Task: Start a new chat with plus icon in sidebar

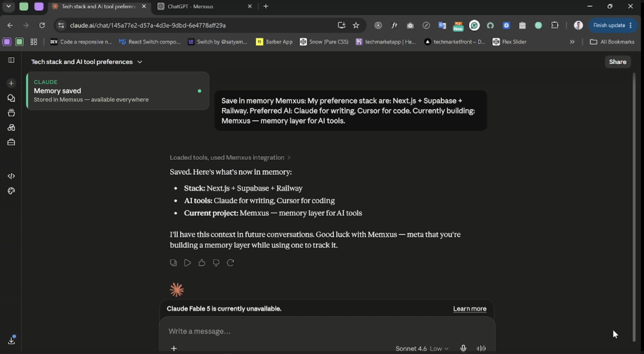Action: click(x=11, y=83)
